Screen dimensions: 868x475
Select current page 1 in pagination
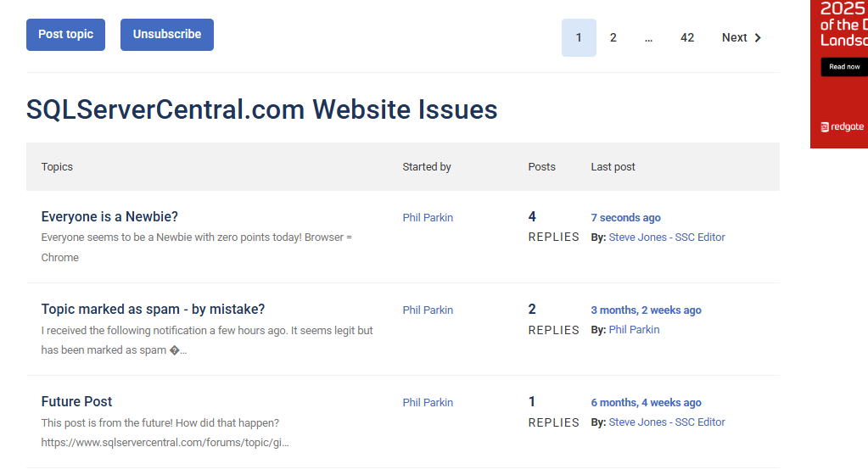coord(579,38)
